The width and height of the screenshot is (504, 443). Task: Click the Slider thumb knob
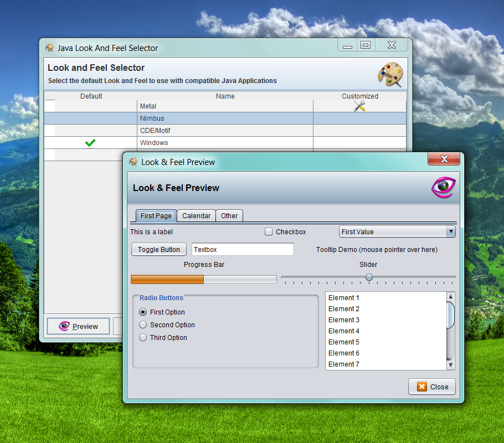(369, 277)
